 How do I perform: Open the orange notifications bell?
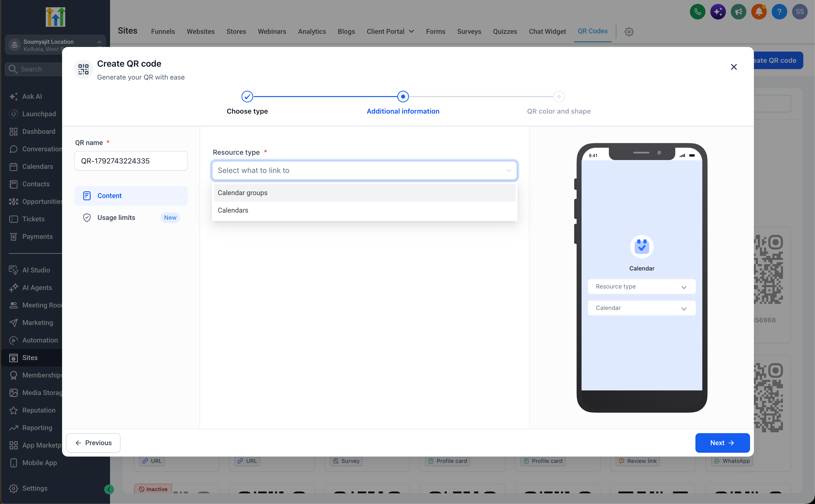[x=759, y=12]
